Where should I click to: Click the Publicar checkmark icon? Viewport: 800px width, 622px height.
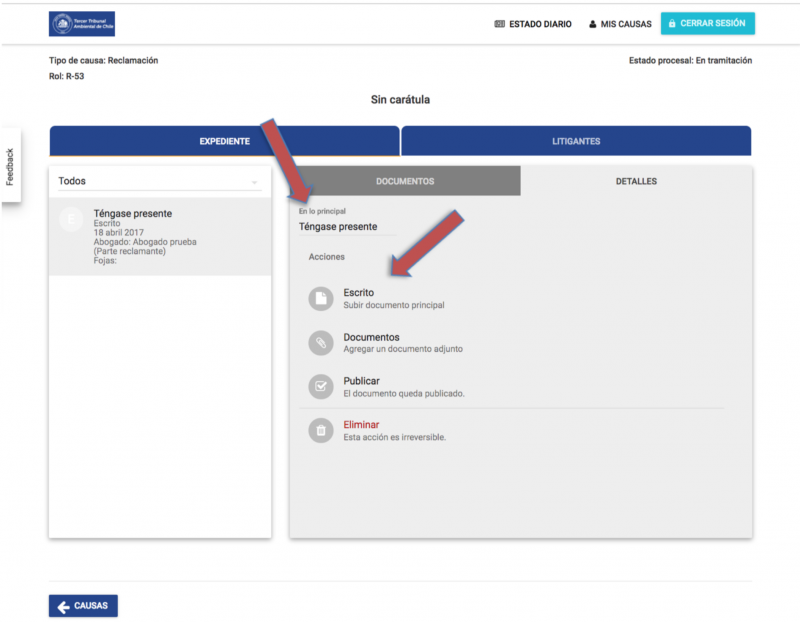(320, 386)
